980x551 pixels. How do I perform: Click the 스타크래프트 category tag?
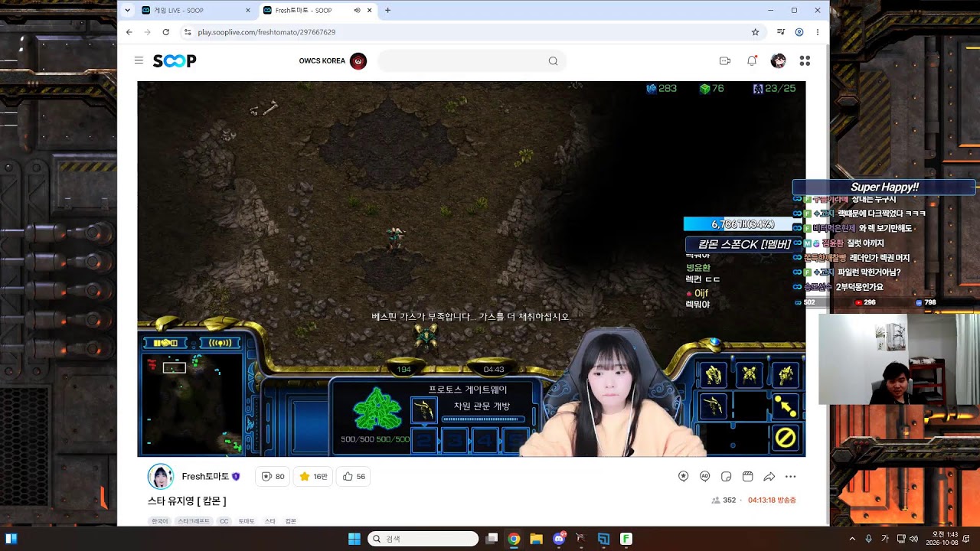(193, 521)
